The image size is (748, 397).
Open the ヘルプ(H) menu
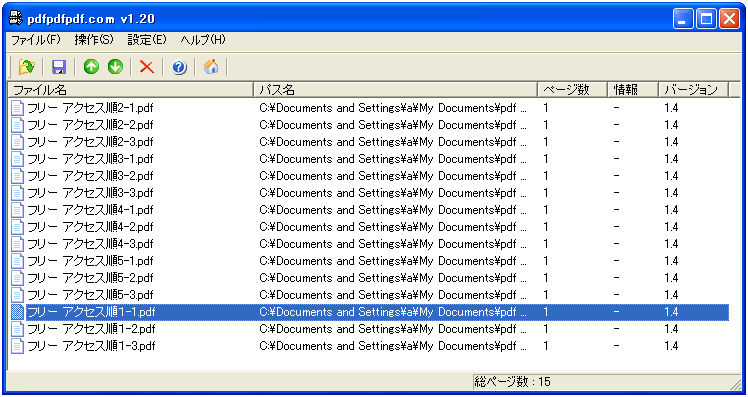click(x=203, y=40)
